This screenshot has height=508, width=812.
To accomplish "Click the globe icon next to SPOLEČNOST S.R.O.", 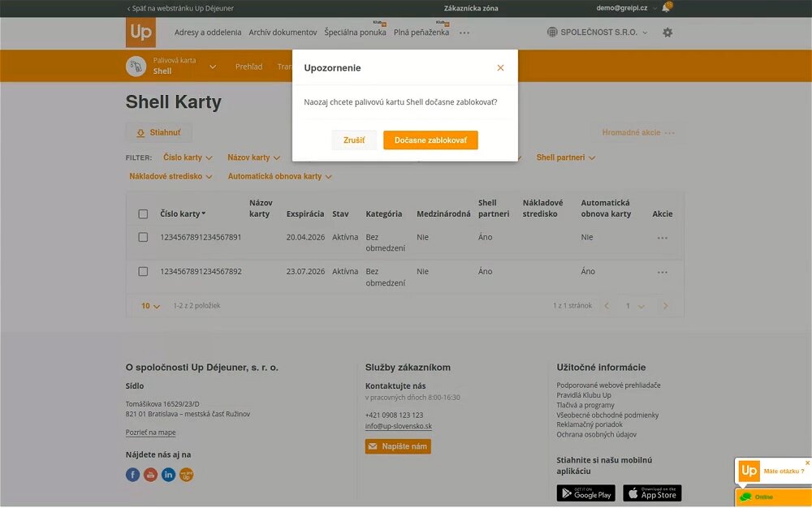I will [552, 32].
